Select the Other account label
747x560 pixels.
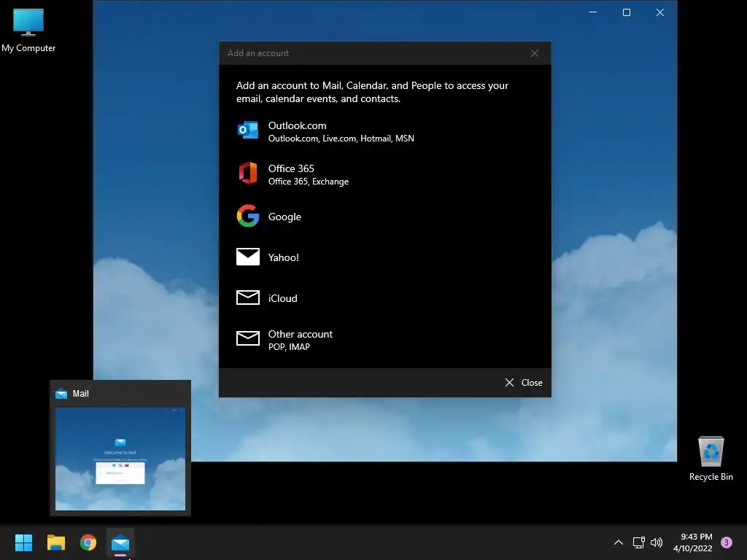tap(300, 334)
